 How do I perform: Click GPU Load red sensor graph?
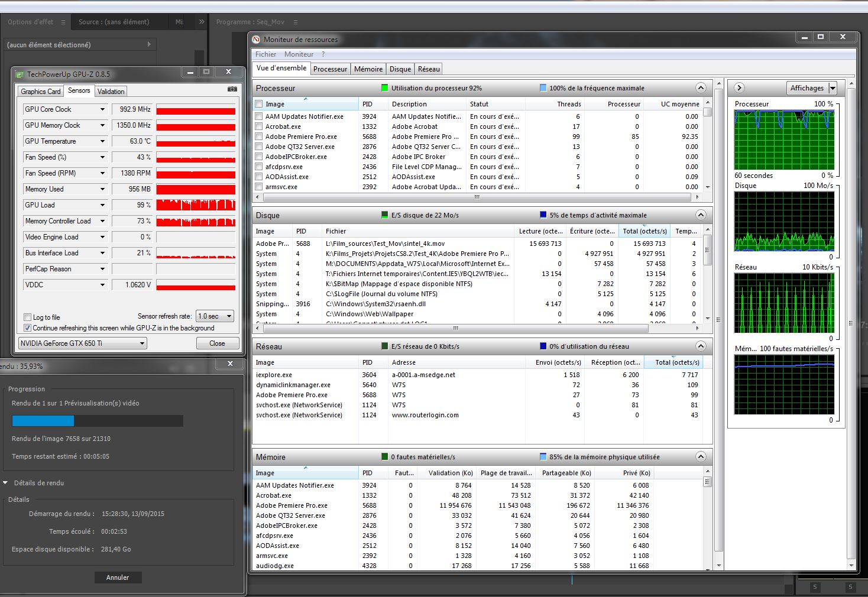pyautogui.click(x=196, y=205)
